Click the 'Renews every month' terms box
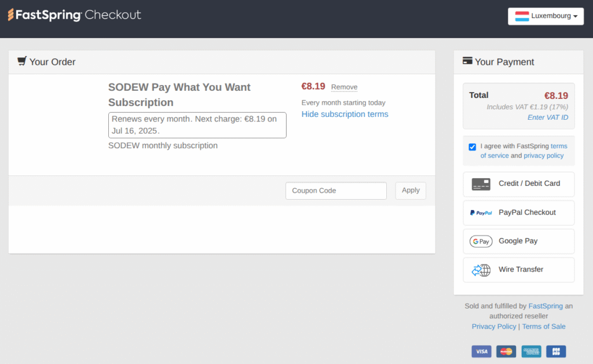The height and width of the screenshot is (364, 593). (197, 125)
